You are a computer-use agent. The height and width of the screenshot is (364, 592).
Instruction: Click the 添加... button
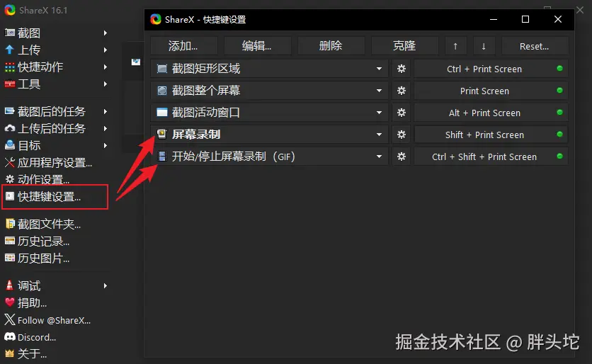(183, 46)
